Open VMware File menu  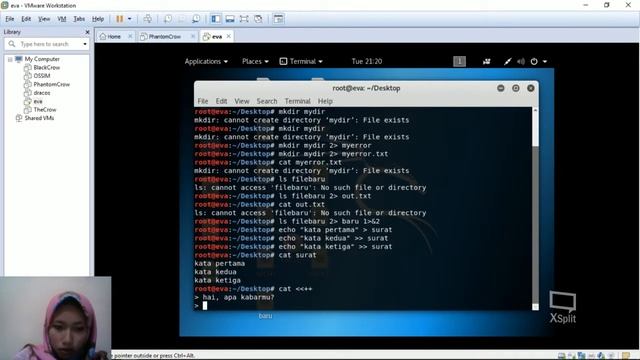pos(10,19)
